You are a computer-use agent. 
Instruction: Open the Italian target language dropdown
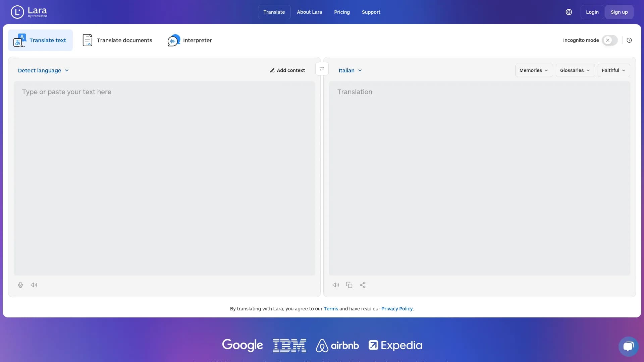click(x=350, y=70)
